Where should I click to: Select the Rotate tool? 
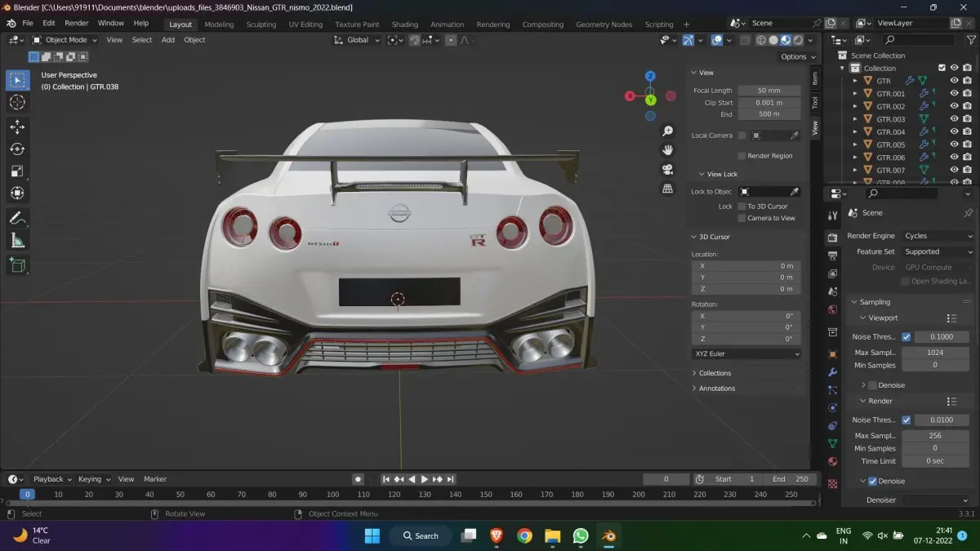pyautogui.click(x=17, y=149)
